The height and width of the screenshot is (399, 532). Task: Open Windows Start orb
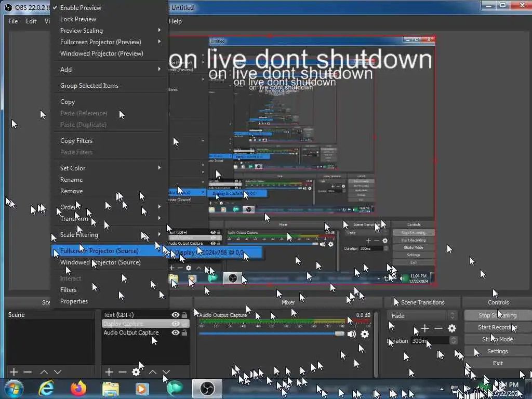14,389
